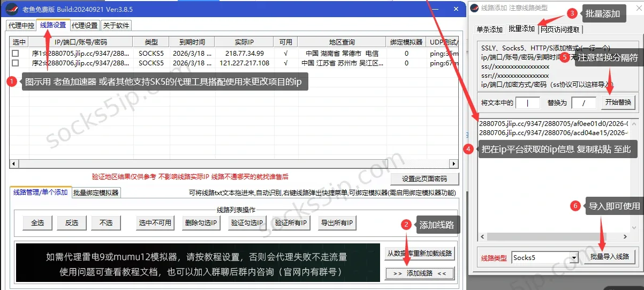The width and height of the screenshot is (644, 290).
Task: Click the 验证勾选IP button
Action: [246, 223]
